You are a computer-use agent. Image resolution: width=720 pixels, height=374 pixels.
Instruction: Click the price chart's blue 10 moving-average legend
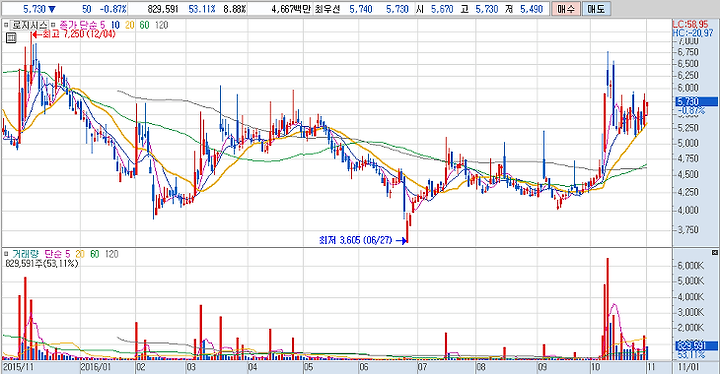115,25
